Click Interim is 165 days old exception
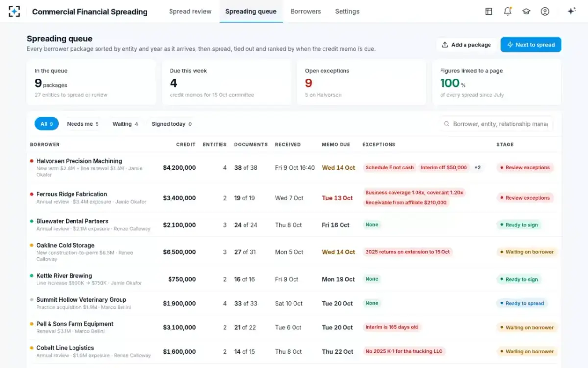This screenshot has height=368, width=588. click(392, 327)
